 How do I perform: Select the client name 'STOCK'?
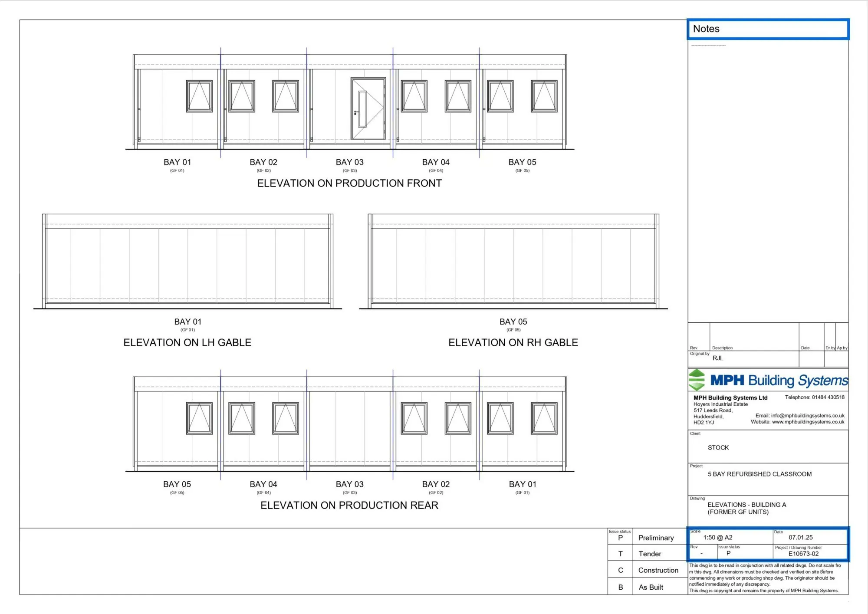coord(718,447)
